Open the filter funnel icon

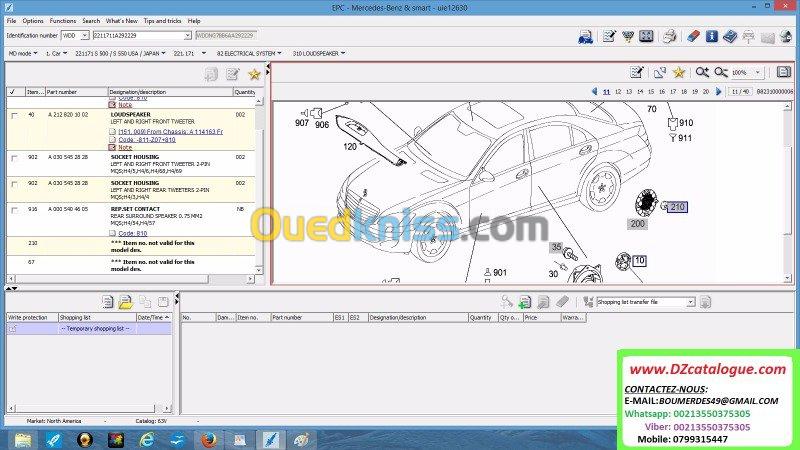pyautogui.click(x=628, y=36)
